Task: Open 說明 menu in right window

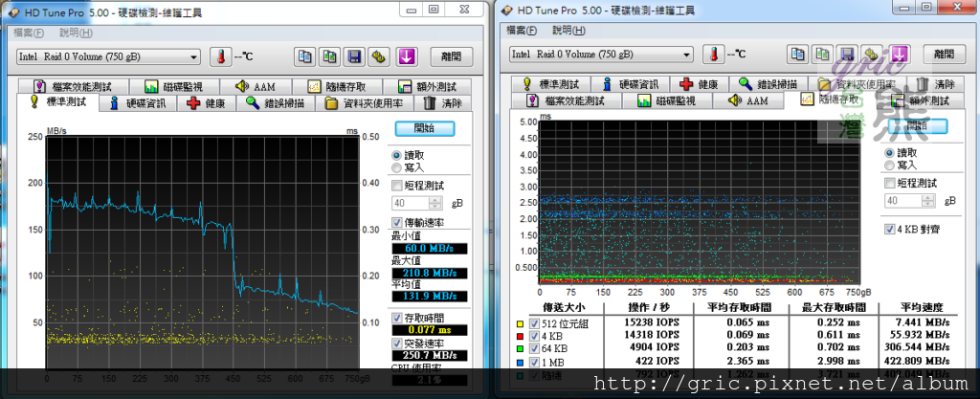Action: (568, 30)
